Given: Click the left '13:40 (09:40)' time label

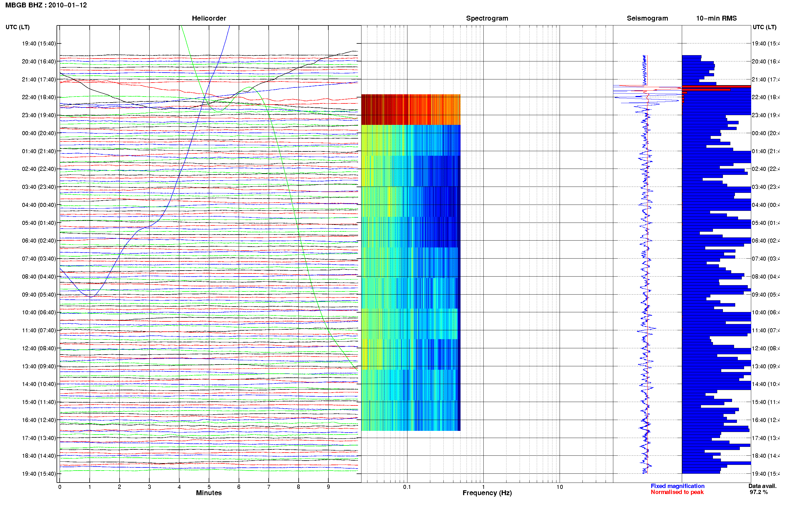Looking at the screenshot, I should pyautogui.click(x=39, y=366).
